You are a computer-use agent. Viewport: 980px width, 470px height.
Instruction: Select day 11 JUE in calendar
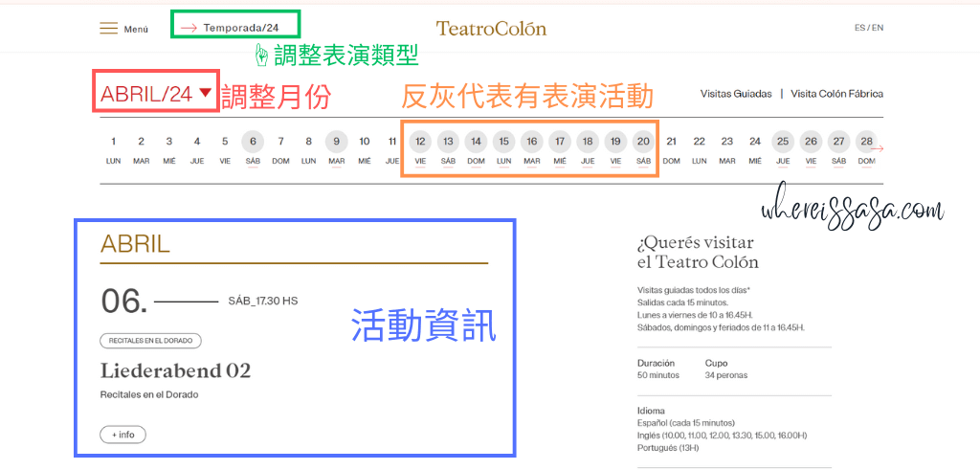click(x=391, y=150)
